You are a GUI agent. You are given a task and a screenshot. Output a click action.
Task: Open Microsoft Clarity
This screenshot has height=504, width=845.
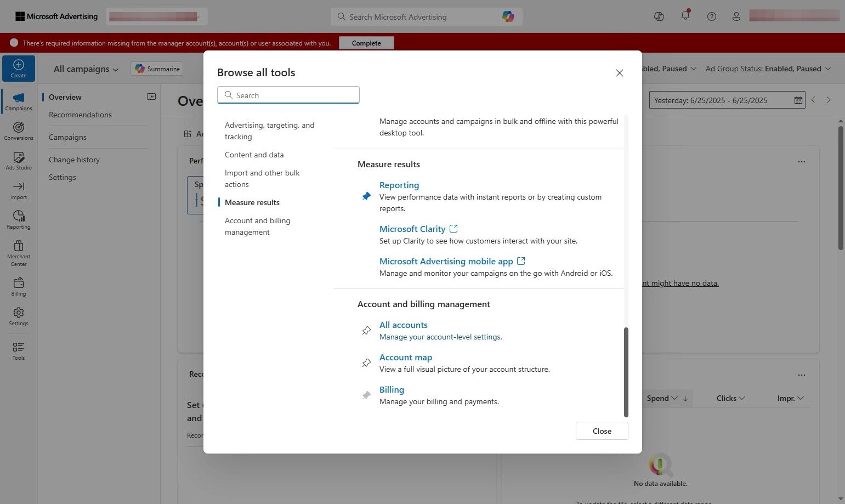412,229
